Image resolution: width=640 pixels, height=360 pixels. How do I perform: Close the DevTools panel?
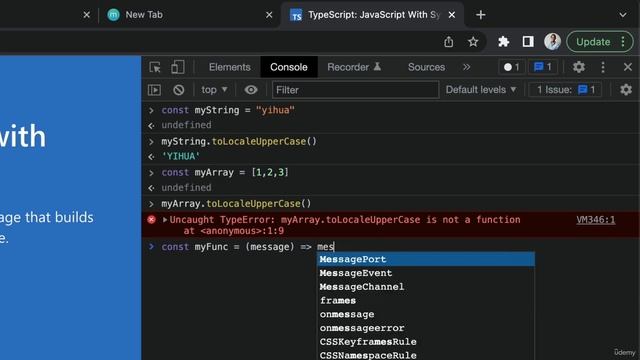click(628, 67)
